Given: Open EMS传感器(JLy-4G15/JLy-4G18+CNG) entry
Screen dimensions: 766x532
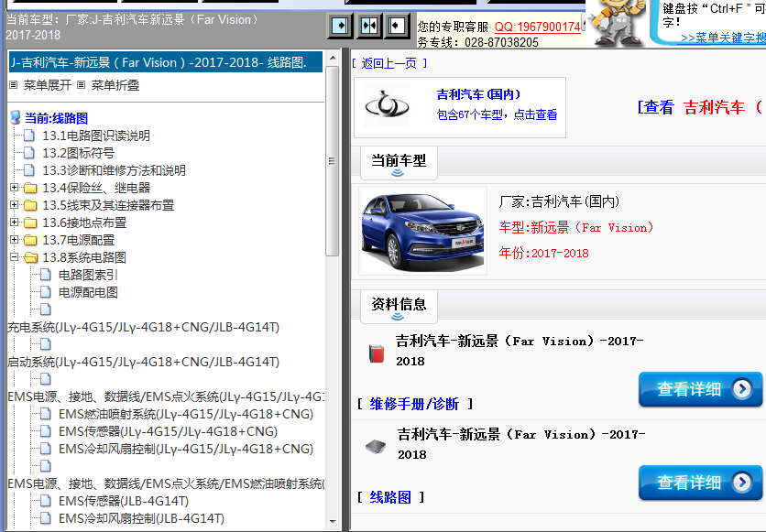Looking at the screenshot, I should tap(168, 431).
